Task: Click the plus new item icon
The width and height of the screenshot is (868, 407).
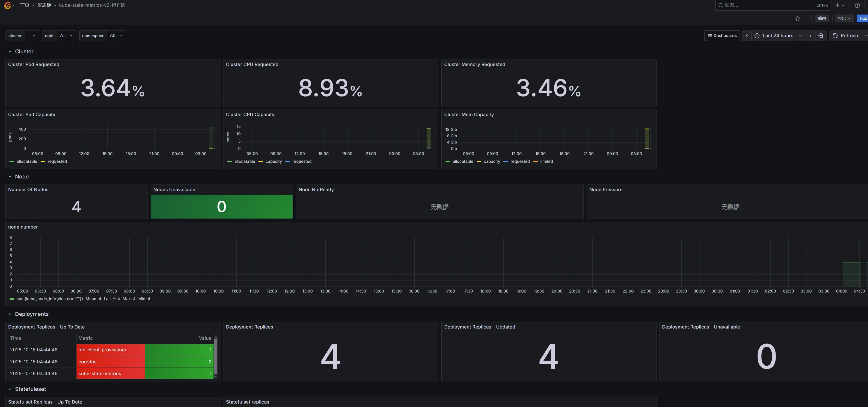Action: pyautogui.click(x=837, y=5)
